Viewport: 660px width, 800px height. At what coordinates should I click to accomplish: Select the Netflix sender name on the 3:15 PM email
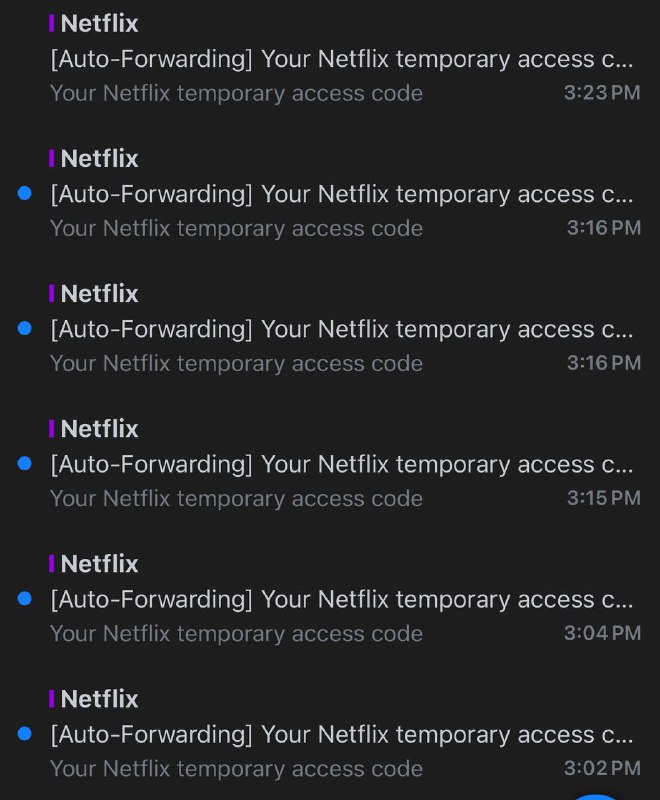99,428
